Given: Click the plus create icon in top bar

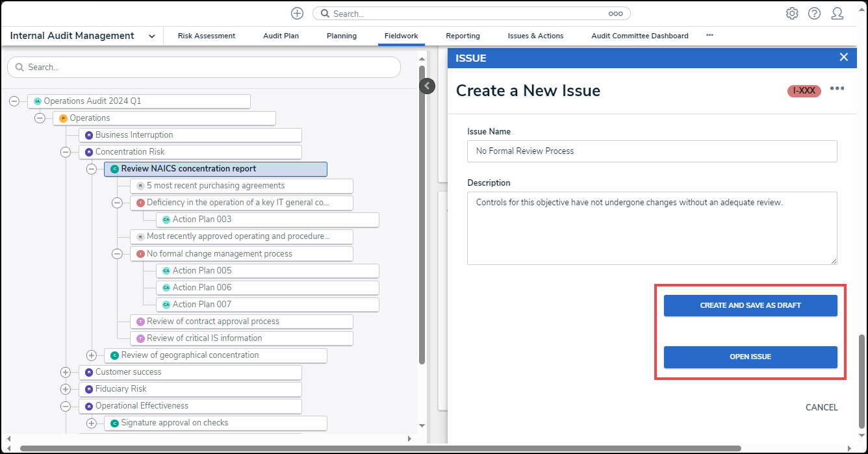Looking at the screenshot, I should [x=297, y=14].
